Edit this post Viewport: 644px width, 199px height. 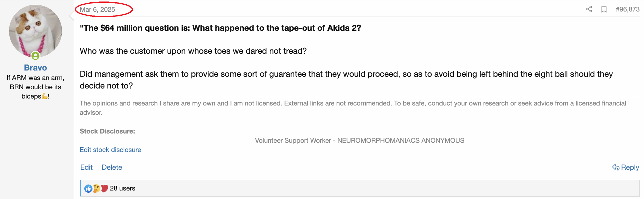(x=86, y=167)
